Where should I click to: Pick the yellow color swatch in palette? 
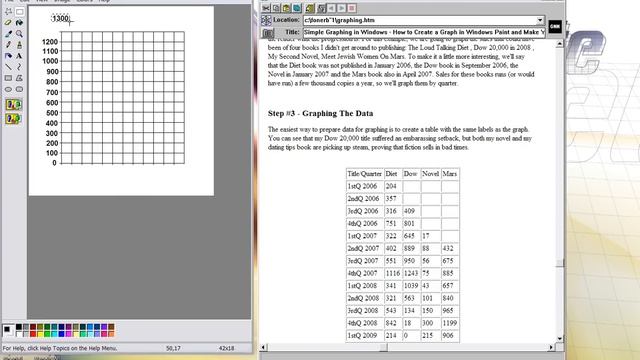[x=40, y=334]
